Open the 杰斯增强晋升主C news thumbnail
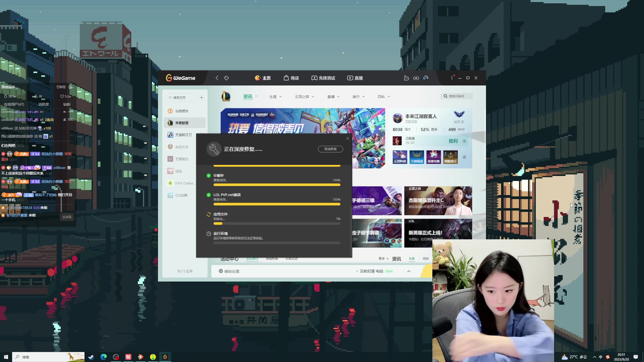This screenshot has height=362, width=644. click(x=438, y=201)
